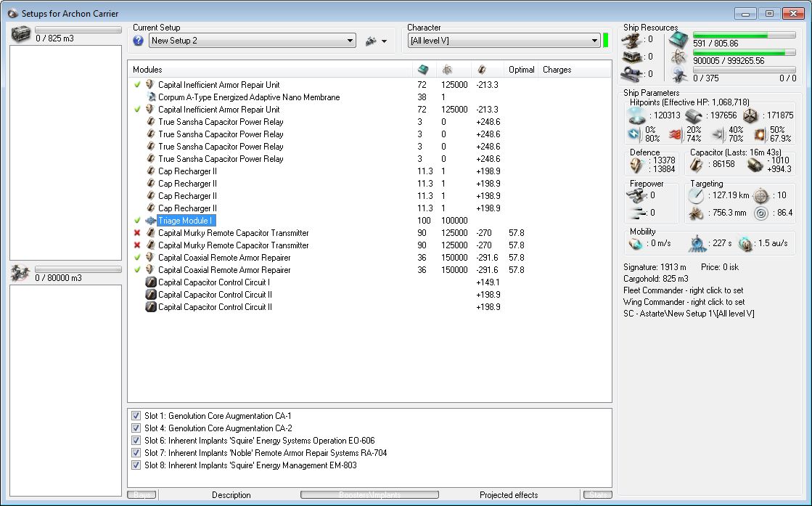Uncheck Slot 4 Genolution Core Augmentation CA-2
The width and height of the screenshot is (812, 506).
(136, 428)
